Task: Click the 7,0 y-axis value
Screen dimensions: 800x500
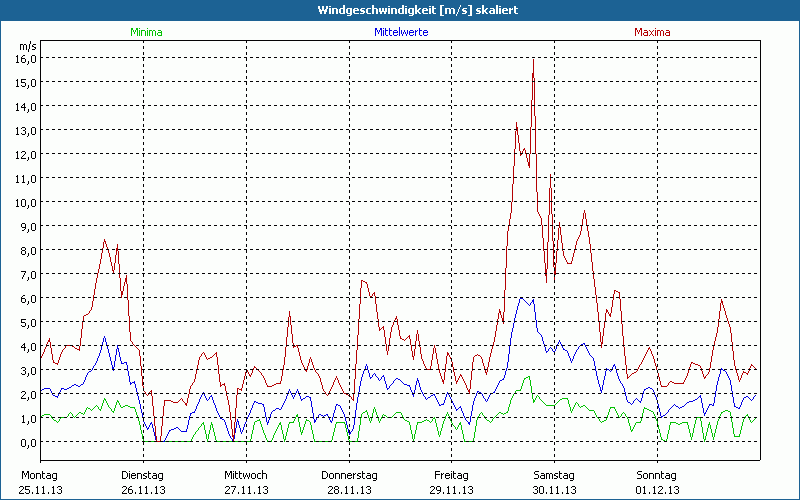Action: 30,274
